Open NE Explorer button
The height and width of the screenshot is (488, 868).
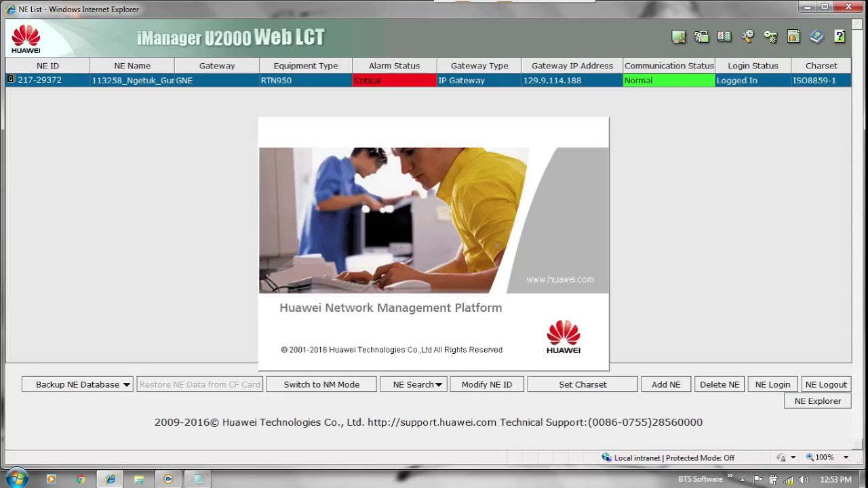pyautogui.click(x=817, y=401)
